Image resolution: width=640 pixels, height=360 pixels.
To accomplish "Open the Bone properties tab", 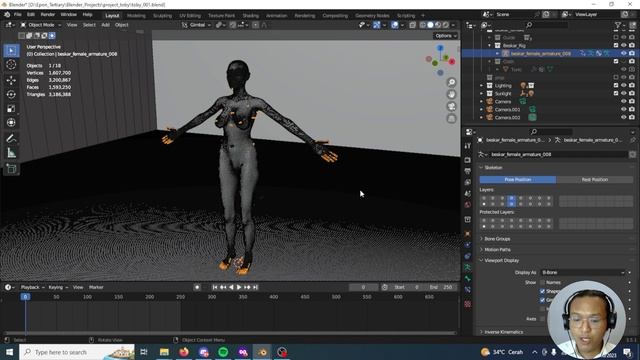I will click(468, 278).
